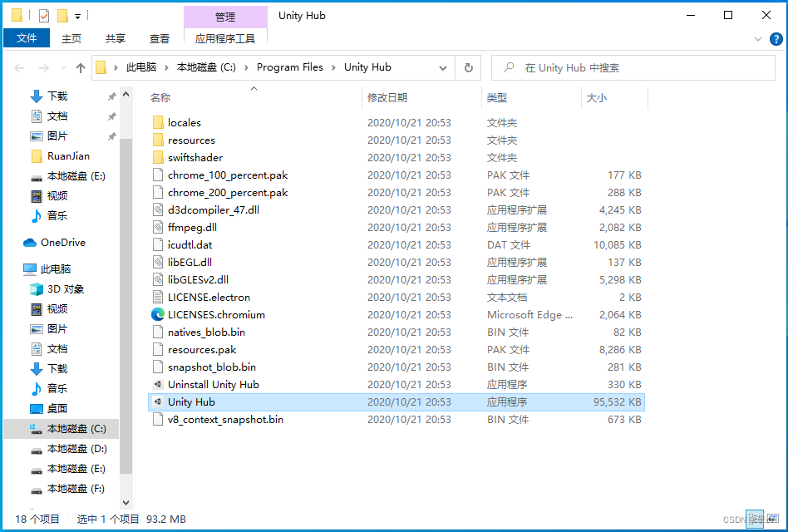Image resolution: width=788 pixels, height=532 pixels.
Task: Select pinned 文档 in quick access sidebar
Action: point(57,116)
